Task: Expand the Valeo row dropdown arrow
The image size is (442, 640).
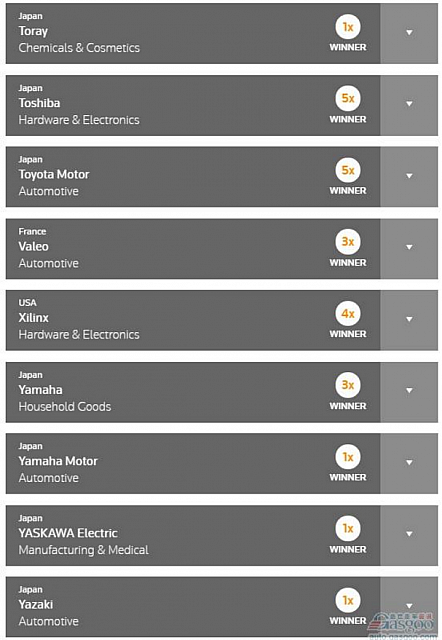Action: pyautogui.click(x=409, y=248)
